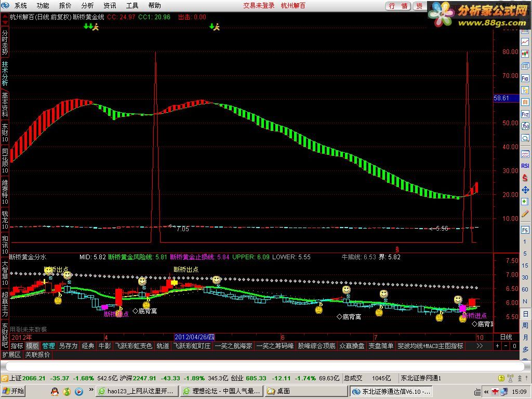532x399 pixels.
Task: Open the 工具 menu
Action: click(132, 5)
